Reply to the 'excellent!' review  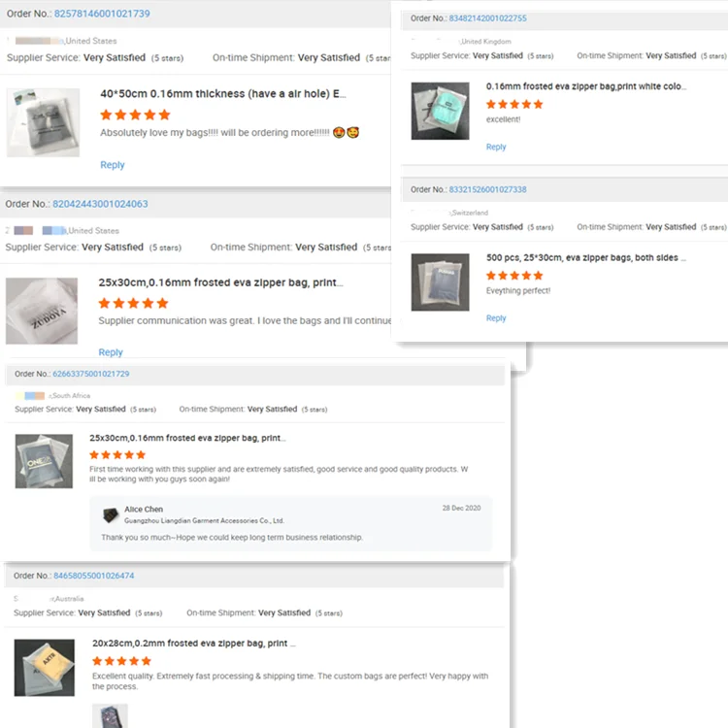click(x=496, y=147)
